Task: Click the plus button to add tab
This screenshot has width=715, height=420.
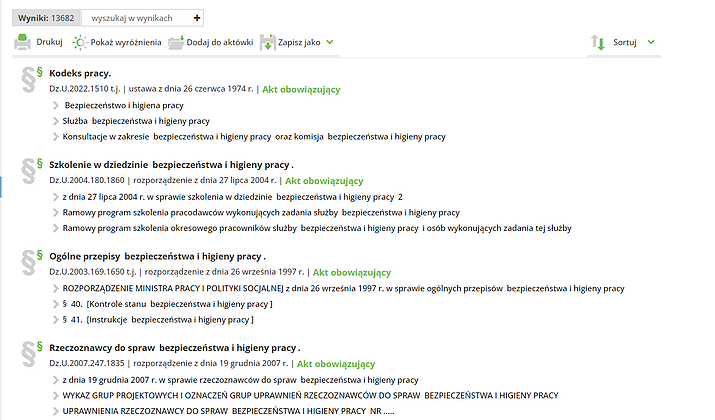Action: pyautogui.click(x=197, y=18)
